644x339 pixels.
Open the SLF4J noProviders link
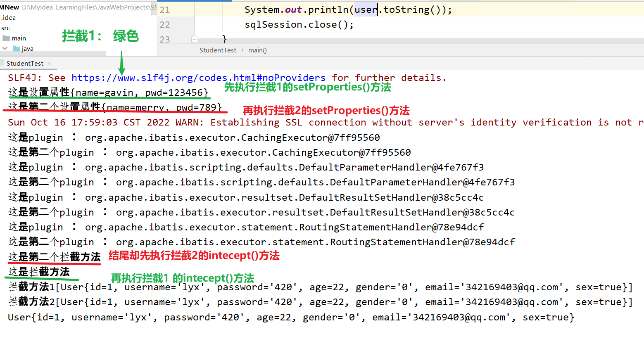click(x=198, y=78)
